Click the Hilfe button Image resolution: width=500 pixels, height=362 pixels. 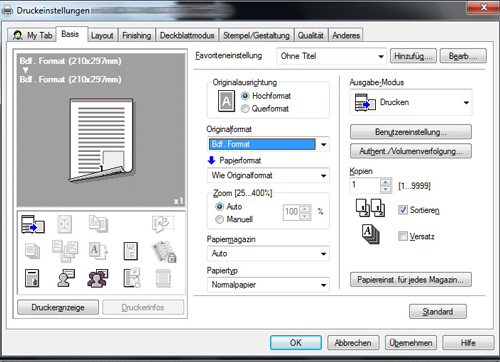tap(468, 343)
